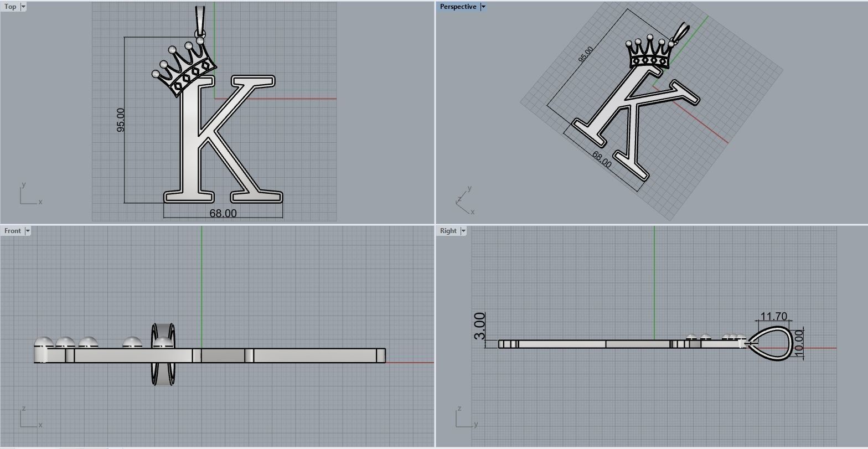868x449 pixels.
Task: Open the Perspective viewport menu arrow
Action: (x=483, y=7)
